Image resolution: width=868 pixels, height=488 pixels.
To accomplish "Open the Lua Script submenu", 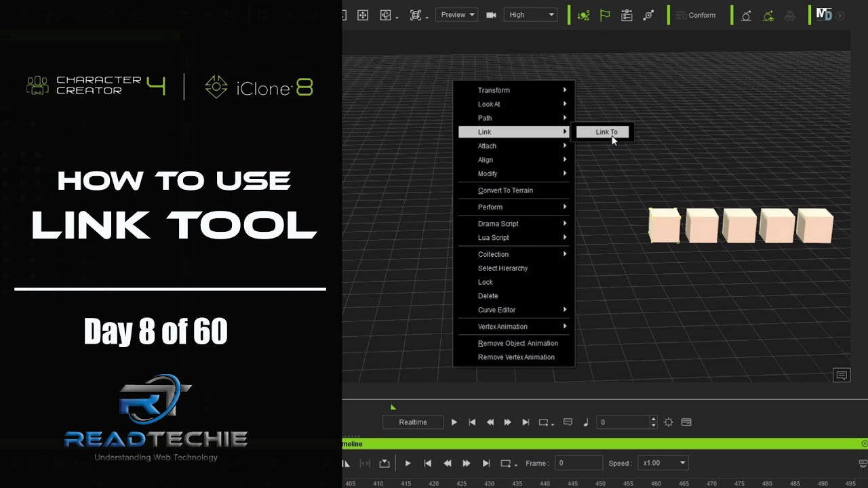I will tap(513, 238).
